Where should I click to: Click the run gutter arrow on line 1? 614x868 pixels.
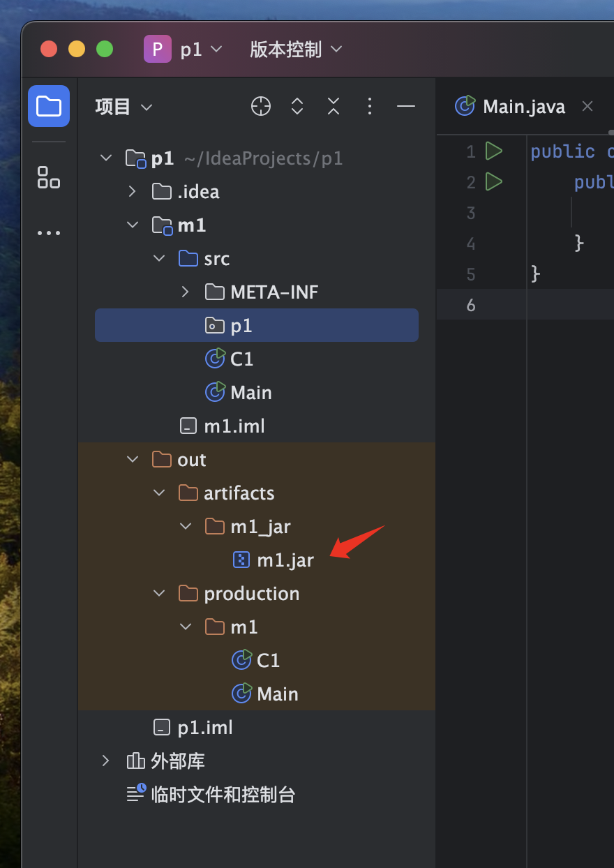tap(494, 151)
